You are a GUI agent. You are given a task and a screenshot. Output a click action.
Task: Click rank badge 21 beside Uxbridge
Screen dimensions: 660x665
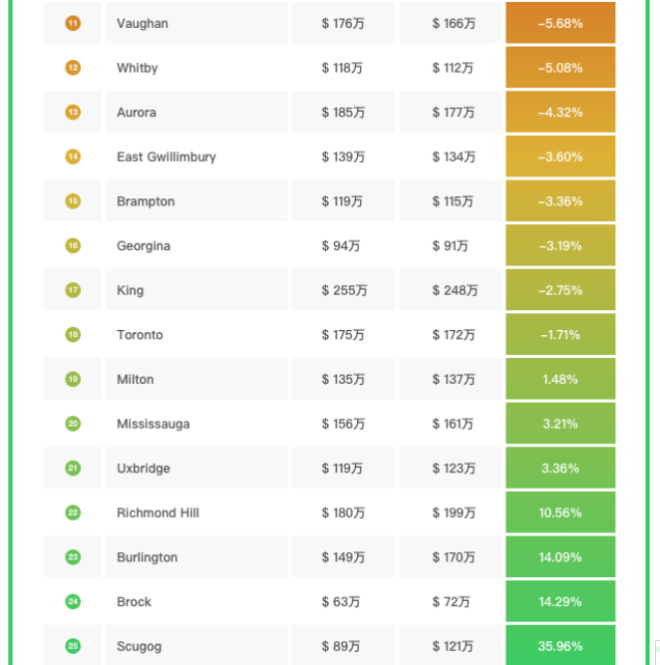pyautogui.click(x=73, y=468)
